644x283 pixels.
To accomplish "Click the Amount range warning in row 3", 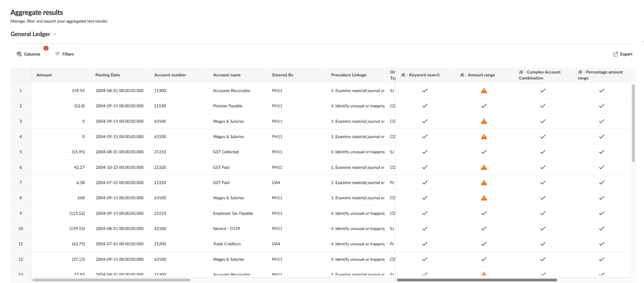I will [484, 122].
